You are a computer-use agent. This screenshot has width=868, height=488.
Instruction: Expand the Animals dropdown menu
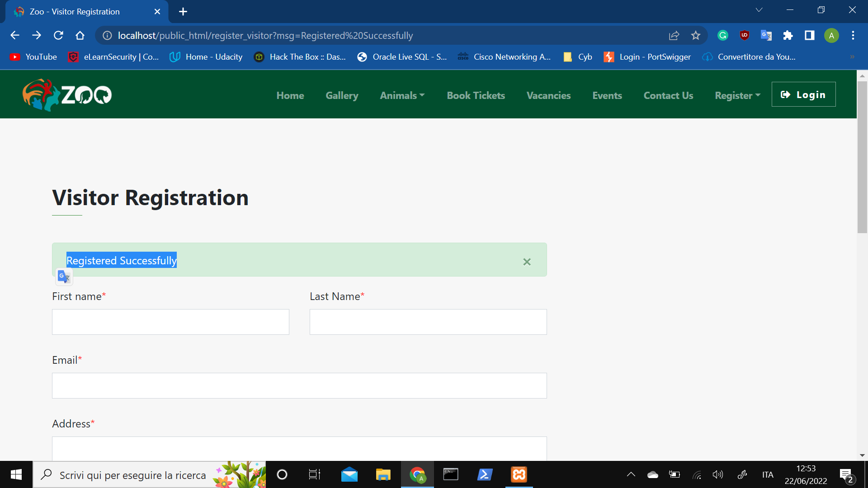(402, 95)
